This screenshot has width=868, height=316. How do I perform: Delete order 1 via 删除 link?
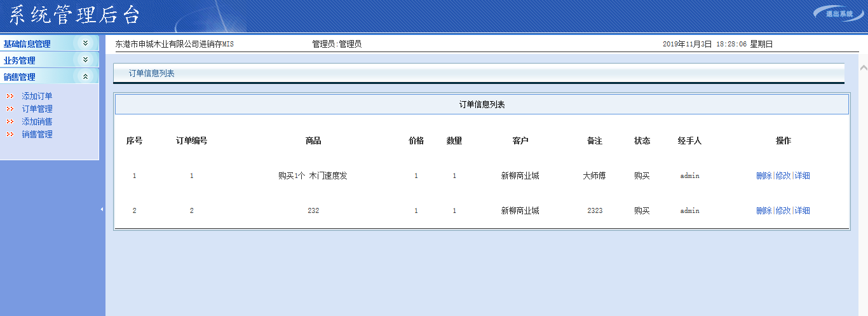(764, 175)
